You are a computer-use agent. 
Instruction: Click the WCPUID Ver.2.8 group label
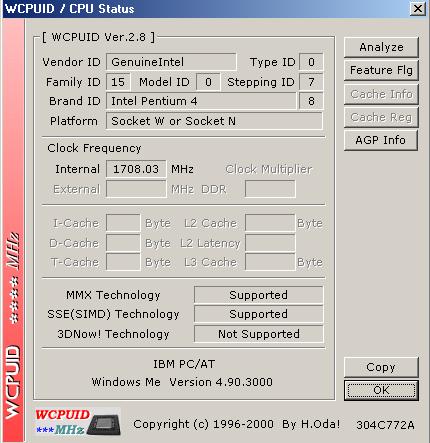[99, 37]
